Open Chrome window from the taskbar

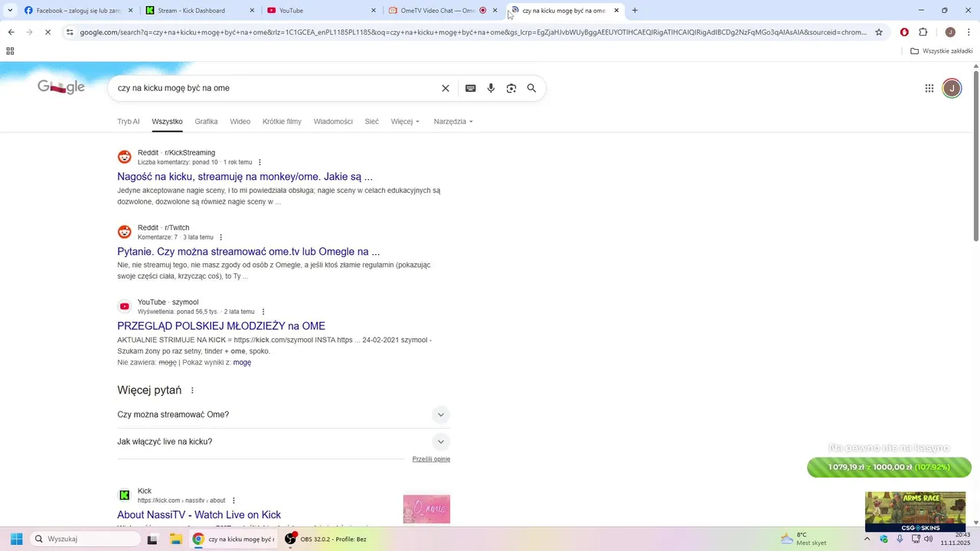(232, 539)
